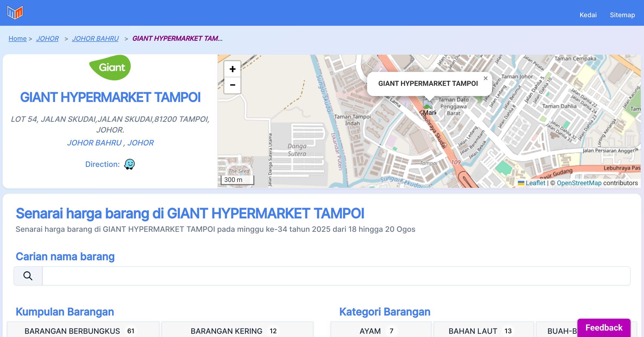Viewport: 644px width, 337px height.
Task: Go to Home breadcrumb
Action: tap(17, 39)
